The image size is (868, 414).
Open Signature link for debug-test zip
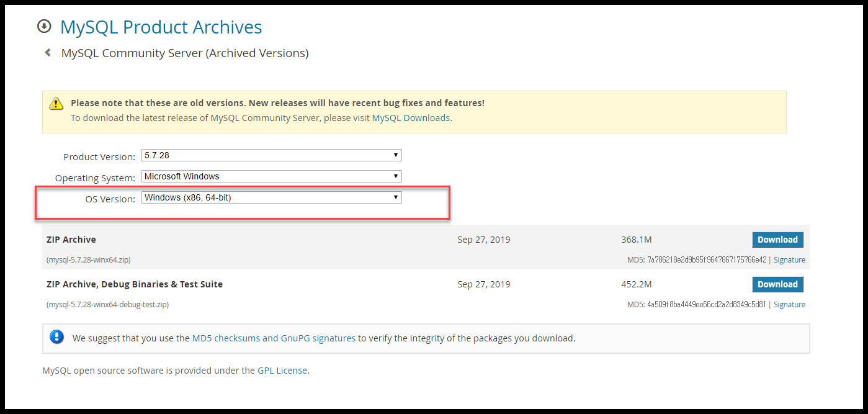tap(789, 305)
